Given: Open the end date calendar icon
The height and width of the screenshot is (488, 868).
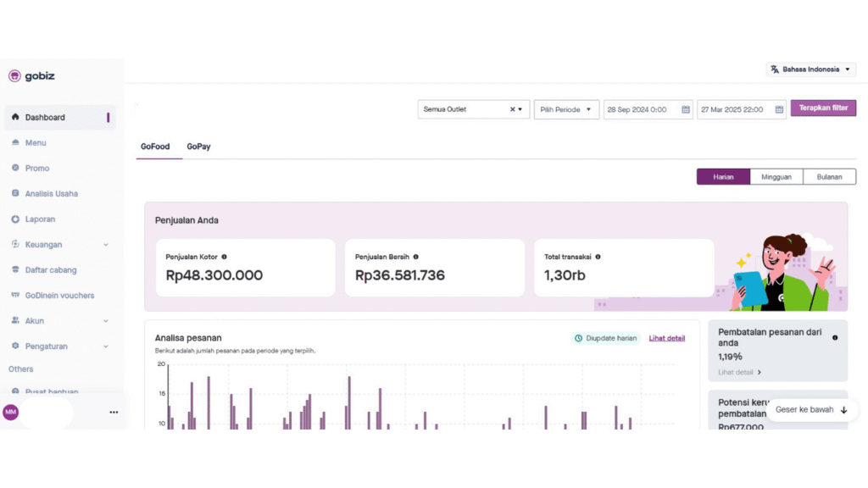Looking at the screenshot, I should pos(779,109).
